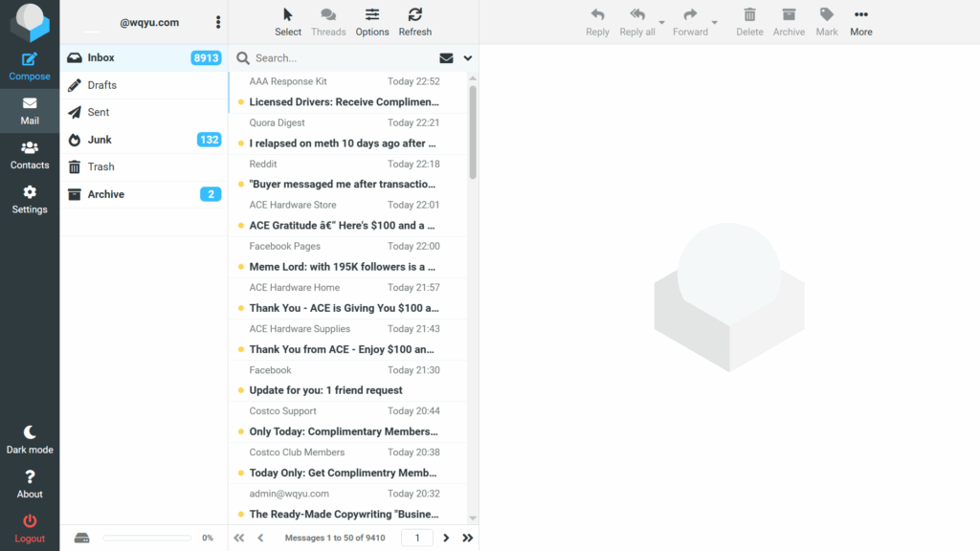Click the Delete toolbar button

coord(749,22)
